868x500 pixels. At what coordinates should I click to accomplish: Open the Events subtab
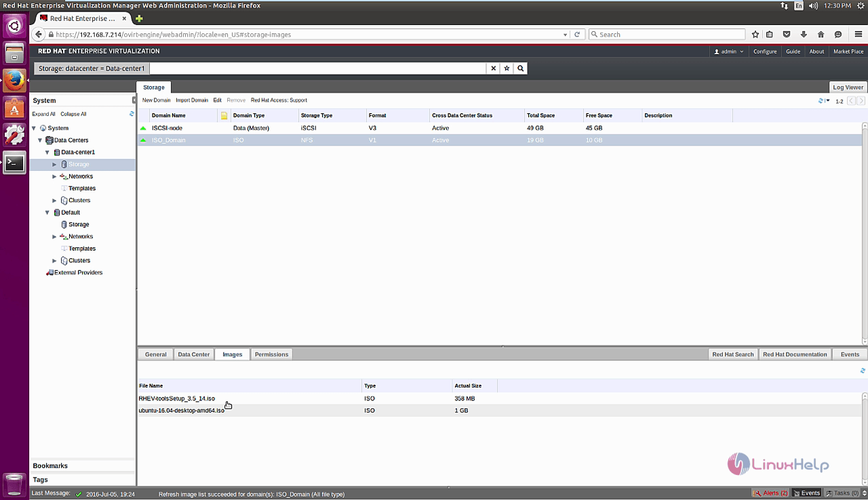850,354
